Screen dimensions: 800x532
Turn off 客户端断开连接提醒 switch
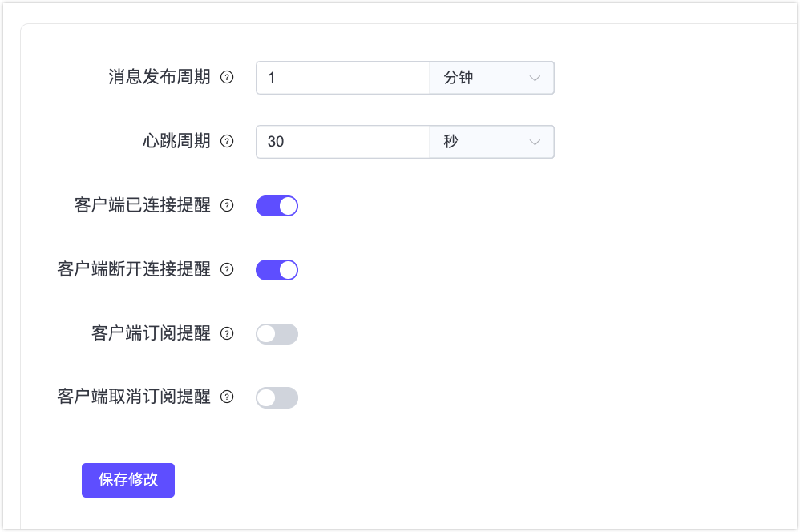coord(277,270)
